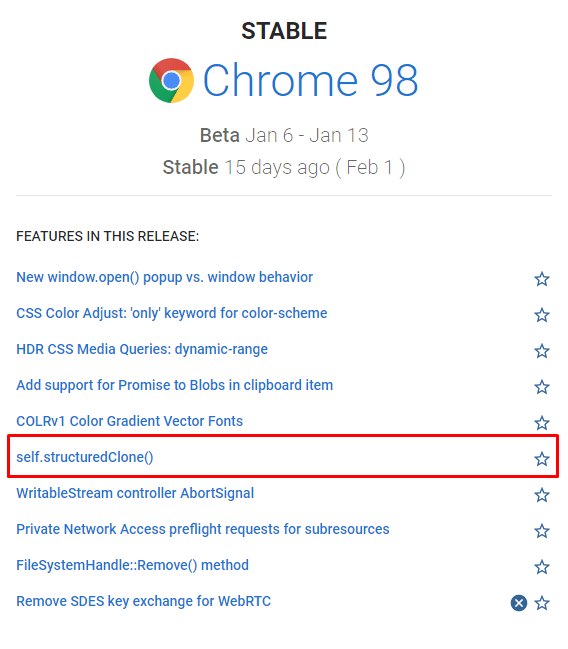Star WritableStream controller AbortSignal feature
The width and height of the screenshot is (568, 649).
click(x=542, y=495)
